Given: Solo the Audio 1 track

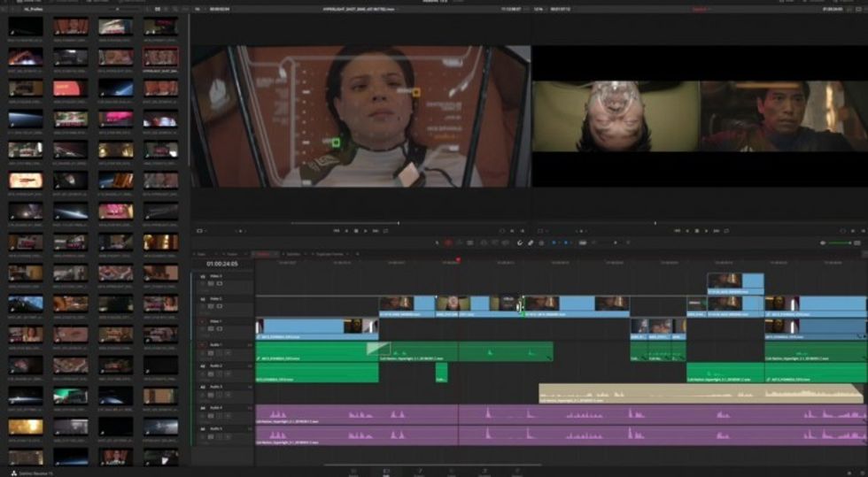Looking at the screenshot, I should 220,352.
